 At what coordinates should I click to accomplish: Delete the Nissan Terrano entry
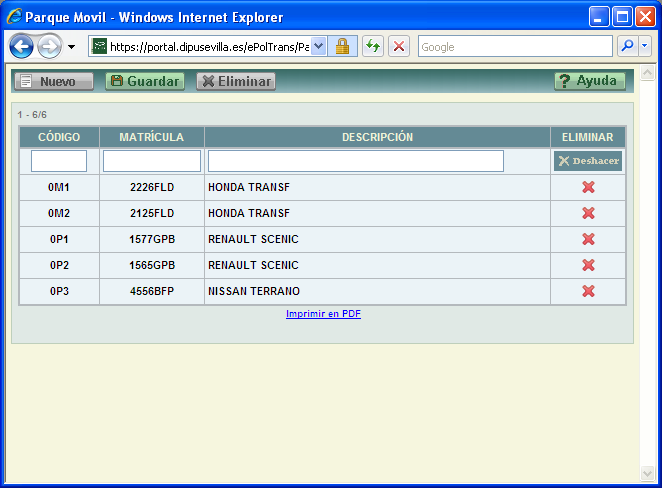(x=588, y=291)
